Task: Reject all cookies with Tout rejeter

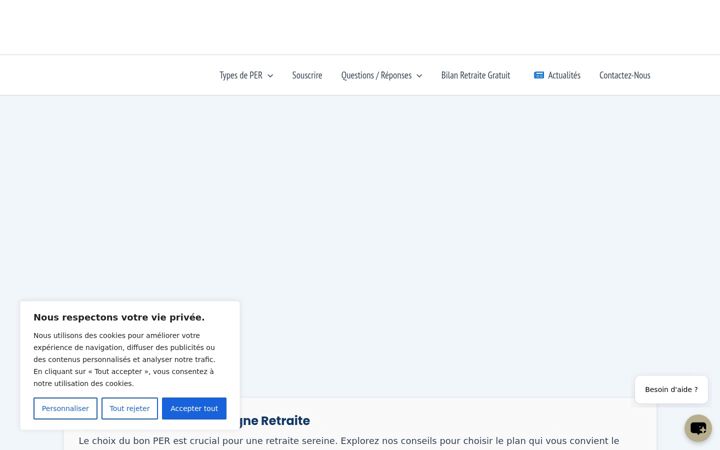Action: click(129, 408)
